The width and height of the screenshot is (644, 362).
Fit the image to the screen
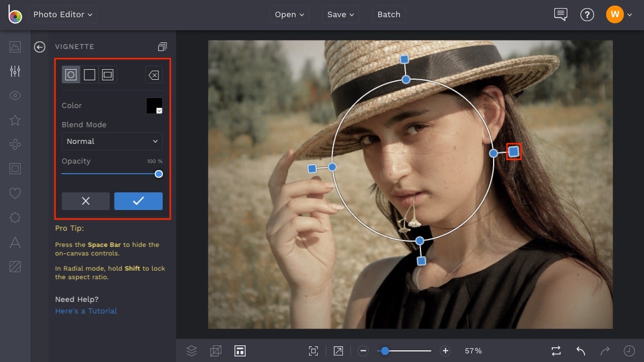[x=313, y=350]
